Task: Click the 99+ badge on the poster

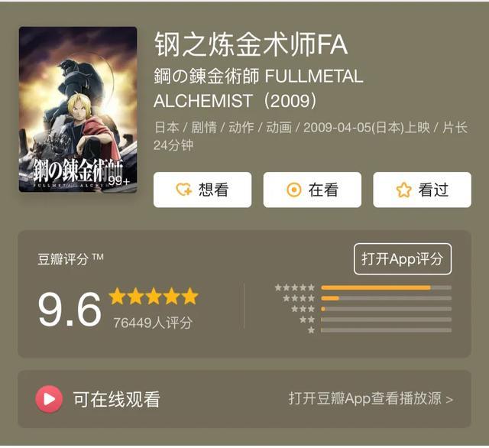Action: click(x=118, y=181)
